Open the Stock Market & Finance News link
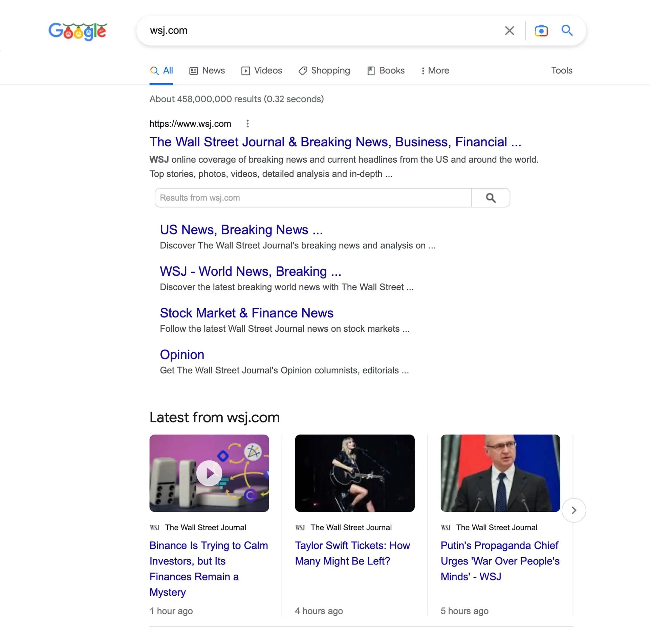Image resolution: width=650 pixels, height=644 pixels. tap(246, 313)
